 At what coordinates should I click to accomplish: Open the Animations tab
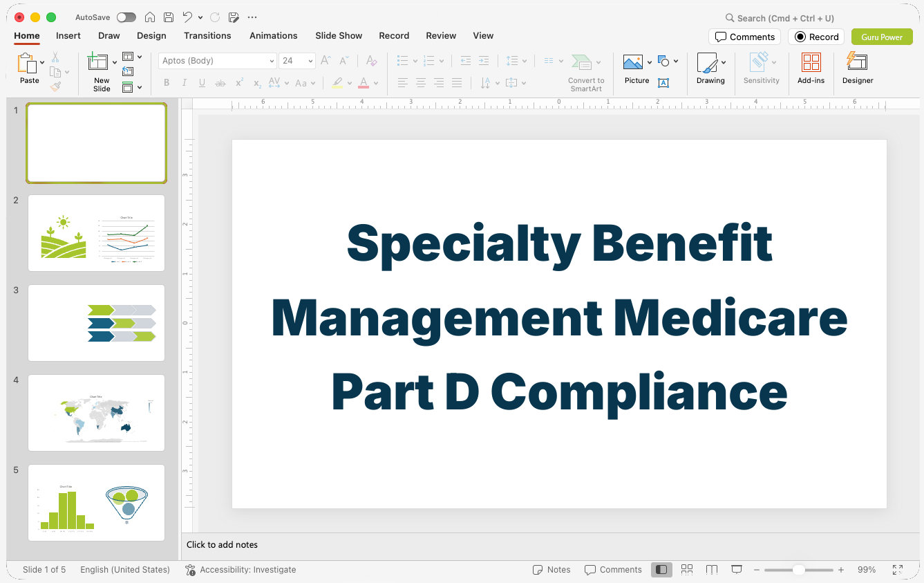[274, 35]
